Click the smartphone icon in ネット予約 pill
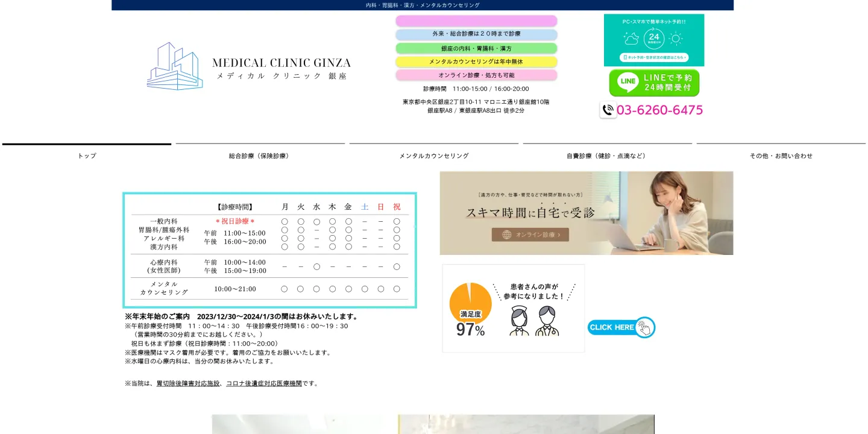The image size is (868, 434). (625, 57)
